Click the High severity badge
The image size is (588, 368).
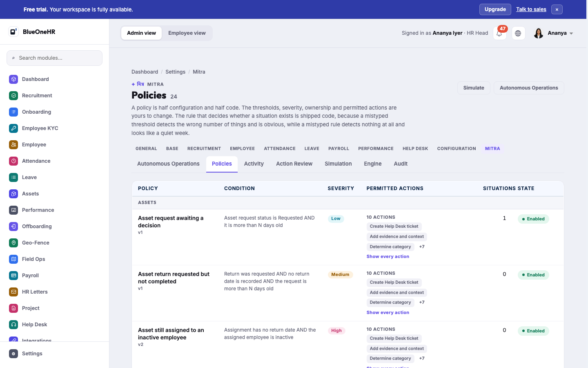pyautogui.click(x=336, y=331)
